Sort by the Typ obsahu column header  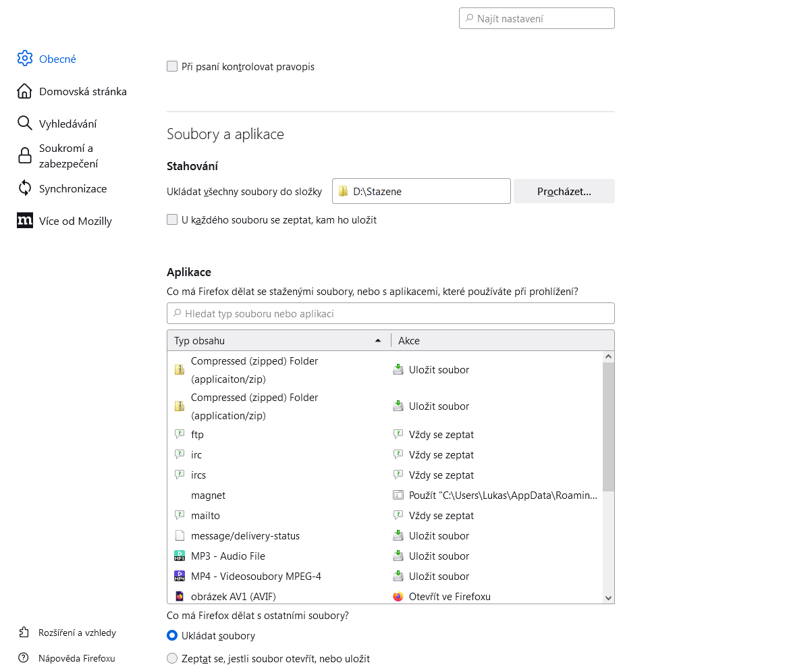[278, 341]
